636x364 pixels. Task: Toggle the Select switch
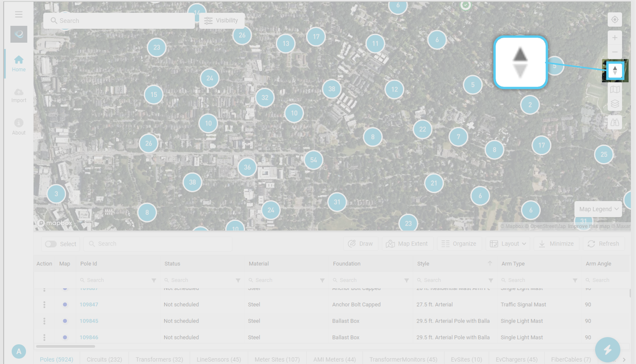pos(51,244)
